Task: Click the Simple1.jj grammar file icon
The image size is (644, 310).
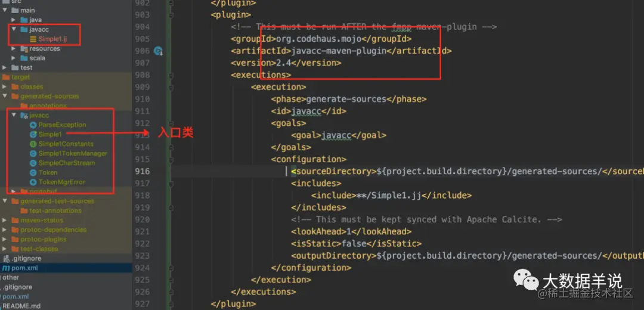Action: 33,39
